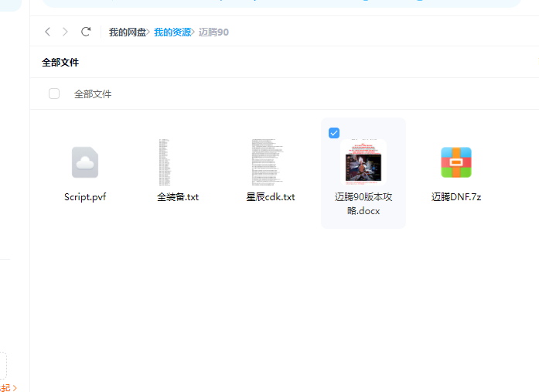Navigate to 我的资源 breadcrumb folder
539x392 pixels.
[172, 32]
